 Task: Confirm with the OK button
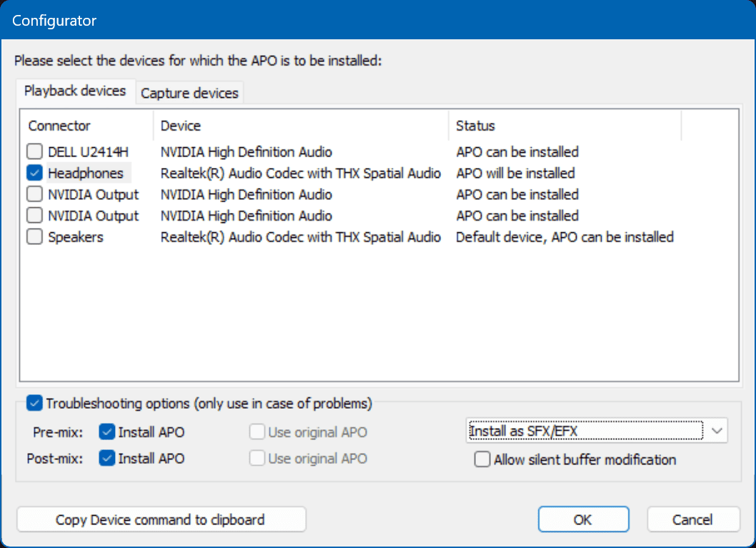(x=583, y=519)
